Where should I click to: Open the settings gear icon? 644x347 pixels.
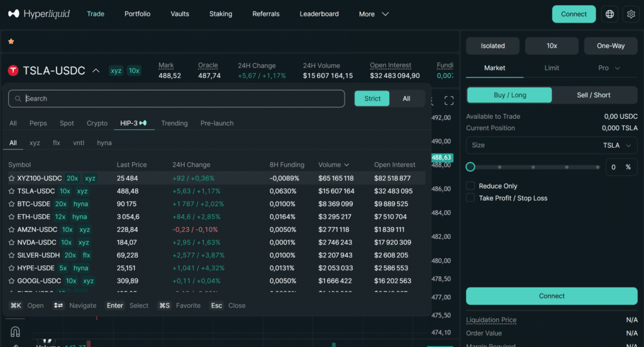pyautogui.click(x=631, y=14)
